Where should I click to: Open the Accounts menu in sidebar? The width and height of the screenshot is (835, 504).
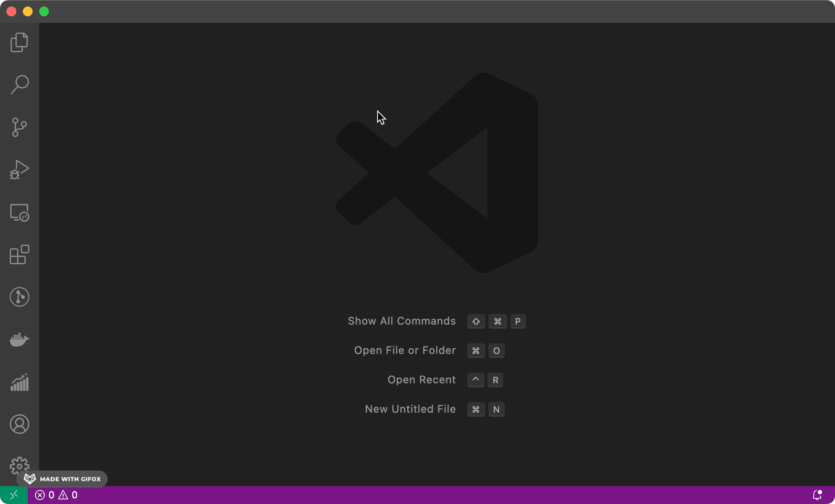tap(19, 424)
